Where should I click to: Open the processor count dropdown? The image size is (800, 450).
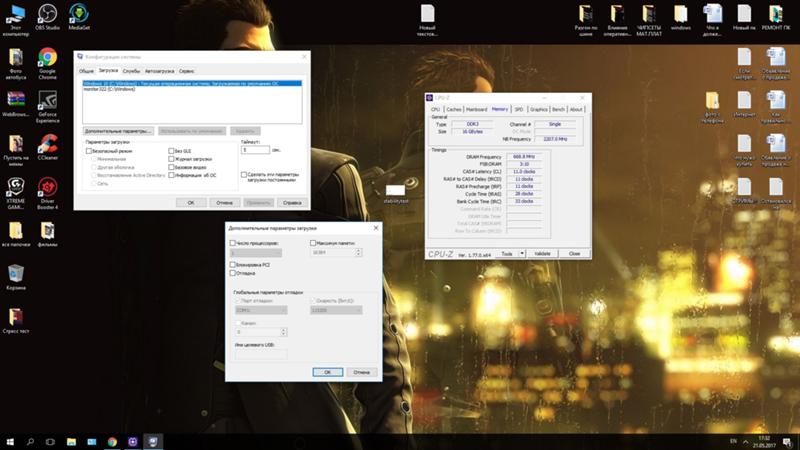(256, 253)
